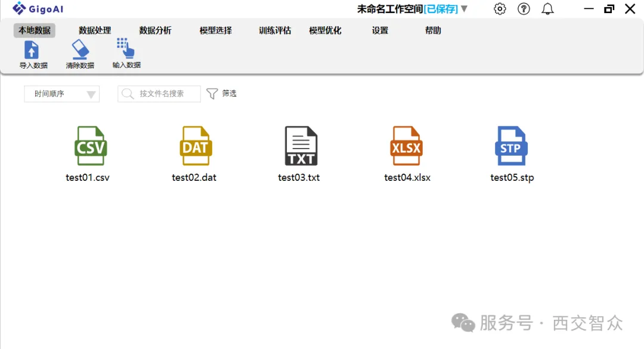
Task: Click the 清除数据 (Clear Data) icon
Action: [x=79, y=52]
